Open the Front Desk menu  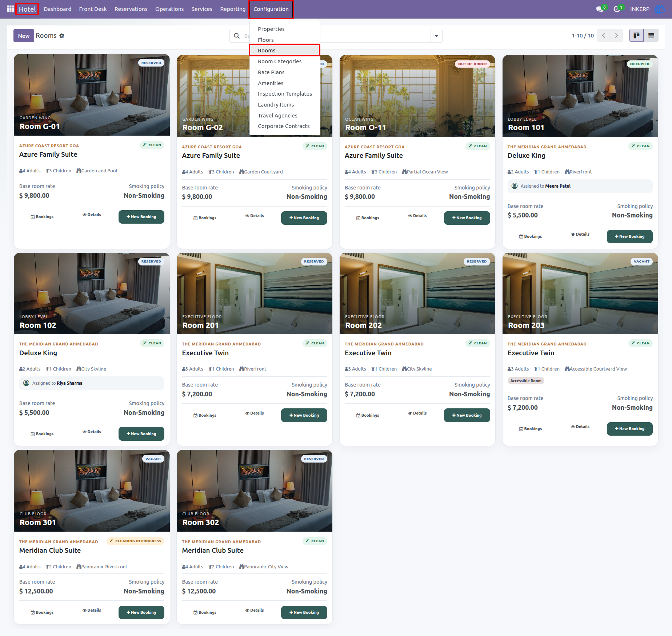click(93, 9)
